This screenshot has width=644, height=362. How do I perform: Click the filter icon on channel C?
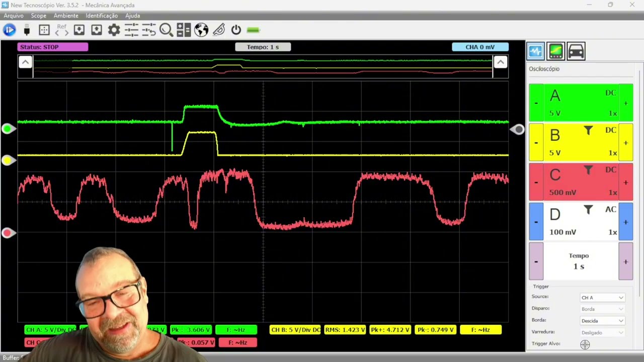pos(588,170)
